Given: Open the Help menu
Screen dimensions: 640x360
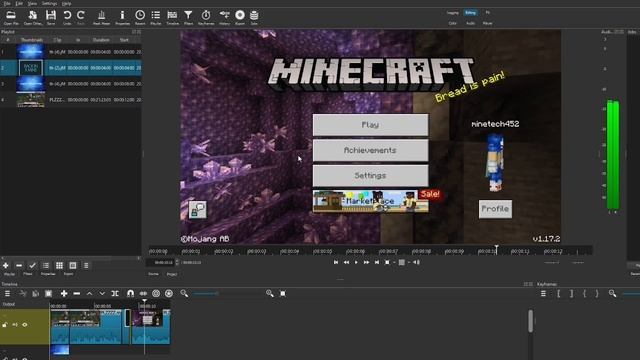Looking at the screenshot, I should [67, 3].
